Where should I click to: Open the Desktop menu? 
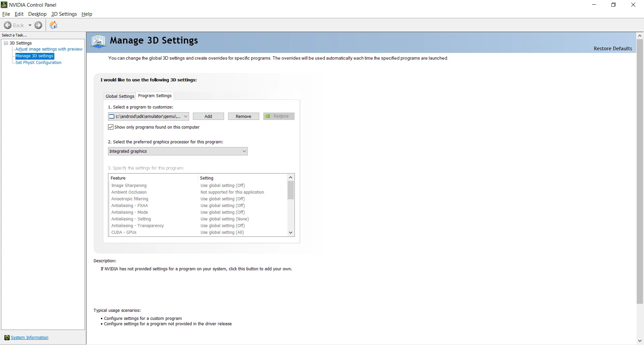(x=37, y=14)
